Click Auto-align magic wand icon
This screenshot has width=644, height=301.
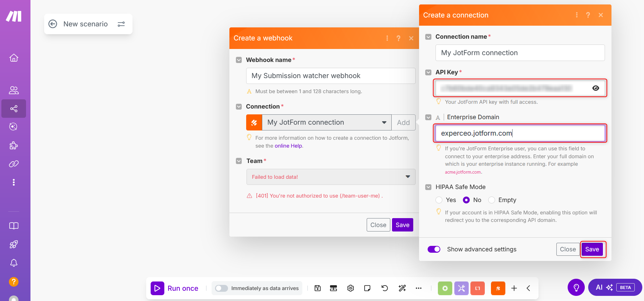[x=402, y=288]
